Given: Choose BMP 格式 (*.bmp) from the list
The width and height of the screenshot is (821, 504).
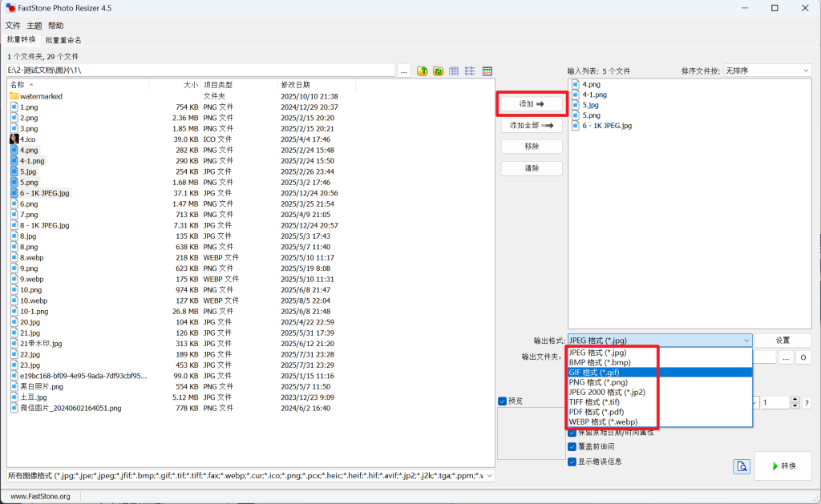Looking at the screenshot, I should coord(660,362).
